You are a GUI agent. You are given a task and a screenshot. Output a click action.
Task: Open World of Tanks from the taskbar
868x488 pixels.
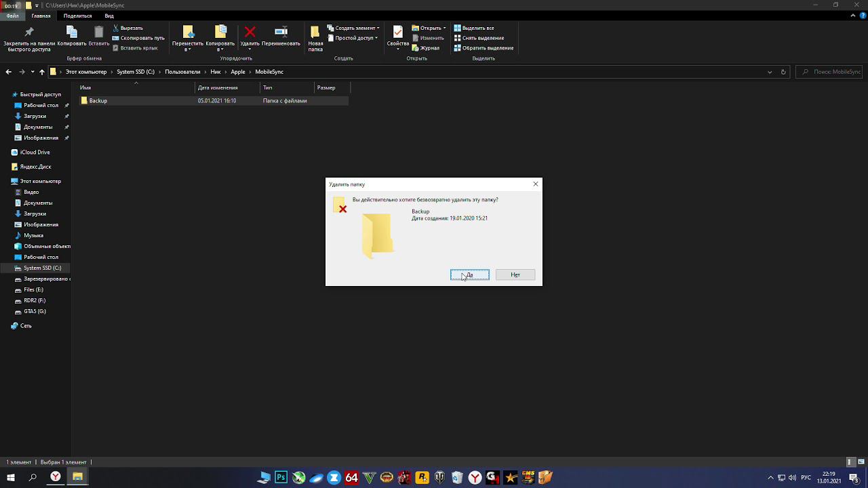439,478
